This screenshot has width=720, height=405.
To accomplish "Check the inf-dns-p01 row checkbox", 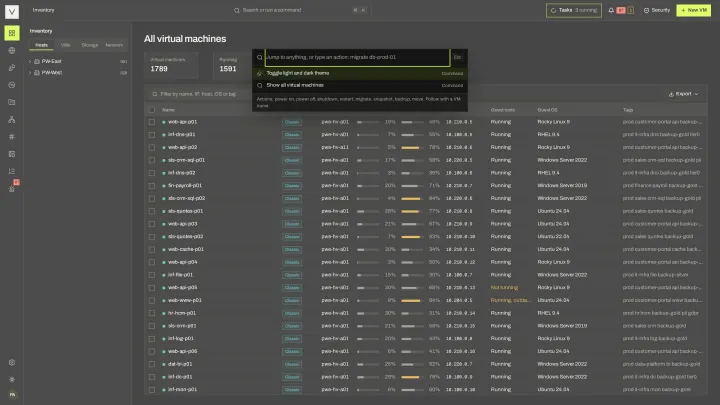I will click(x=152, y=135).
